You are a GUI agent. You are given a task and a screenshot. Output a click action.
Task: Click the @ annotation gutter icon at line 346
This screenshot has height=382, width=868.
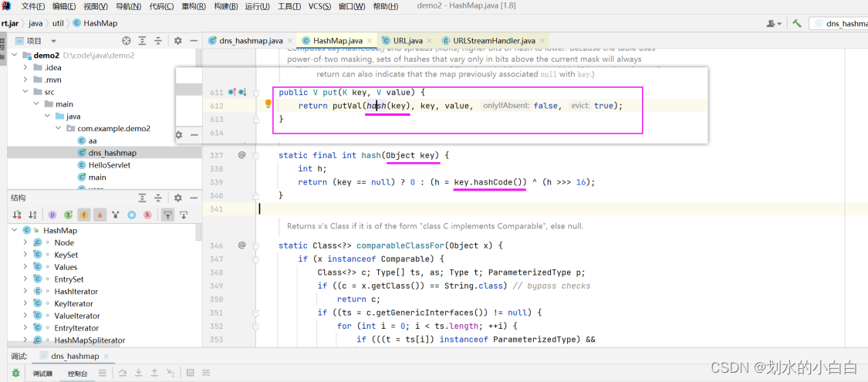click(242, 245)
